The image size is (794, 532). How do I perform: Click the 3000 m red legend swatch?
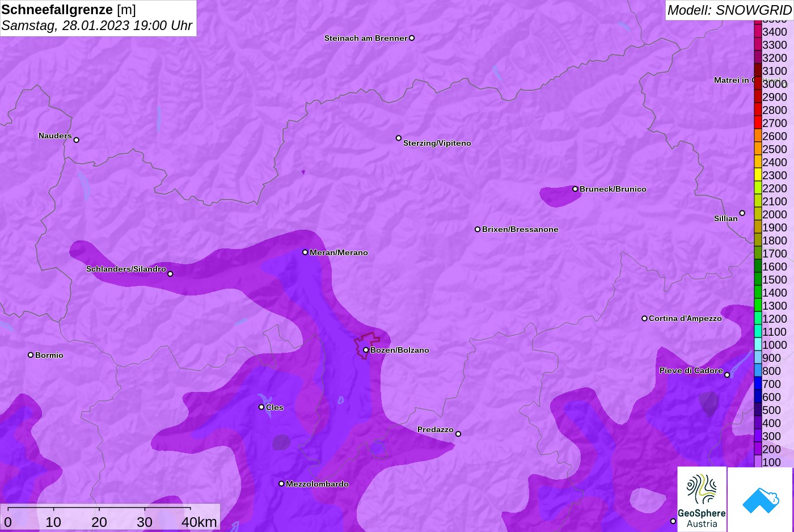coord(758,83)
